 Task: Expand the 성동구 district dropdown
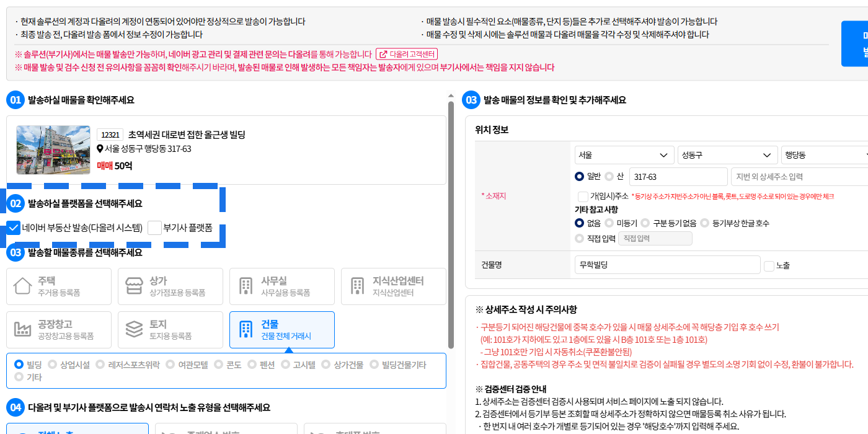[727, 155]
